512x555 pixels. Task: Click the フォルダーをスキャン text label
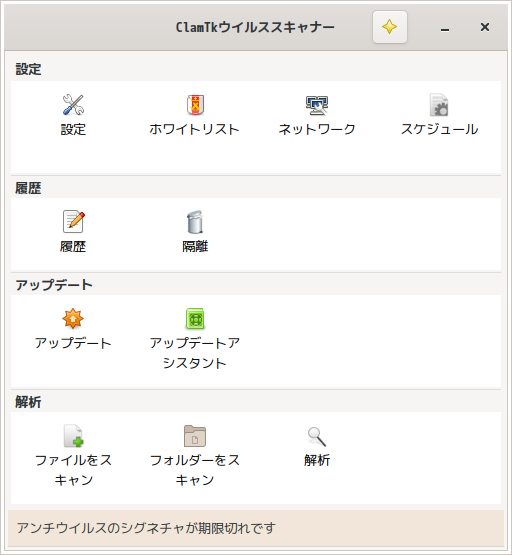click(195, 470)
